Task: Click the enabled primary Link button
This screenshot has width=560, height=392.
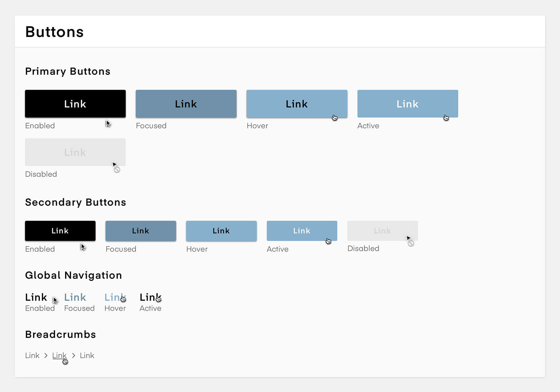Action: click(x=75, y=104)
